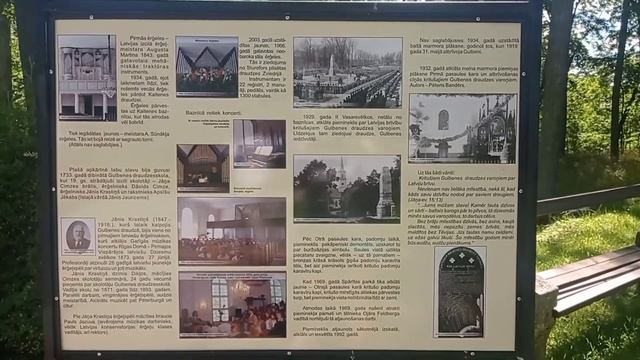Click the paragraph starting 'Atmodas laikā 1989'
The height and width of the screenshot is (360, 640).
pyautogui.click(x=347, y=313)
